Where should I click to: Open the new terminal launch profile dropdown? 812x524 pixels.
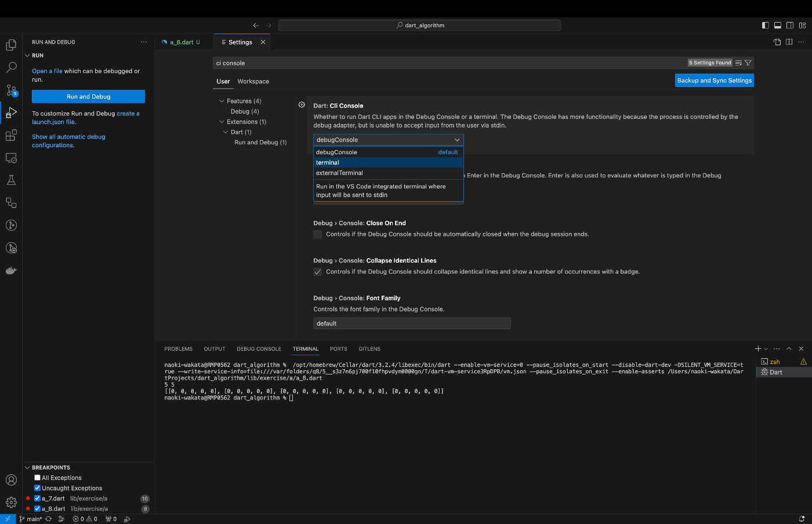click(766, 349)
